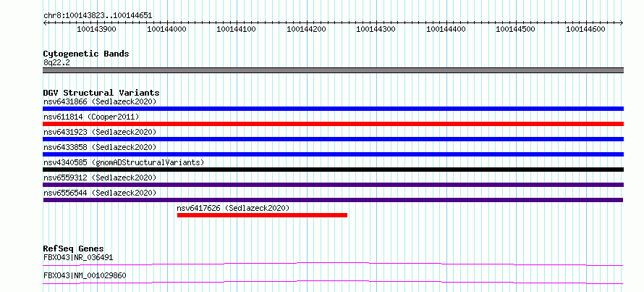The image size is (644, 292).
Task: Click the gray 8q22.2 cytogenetic band bar
Action: (x=333, y=70)
